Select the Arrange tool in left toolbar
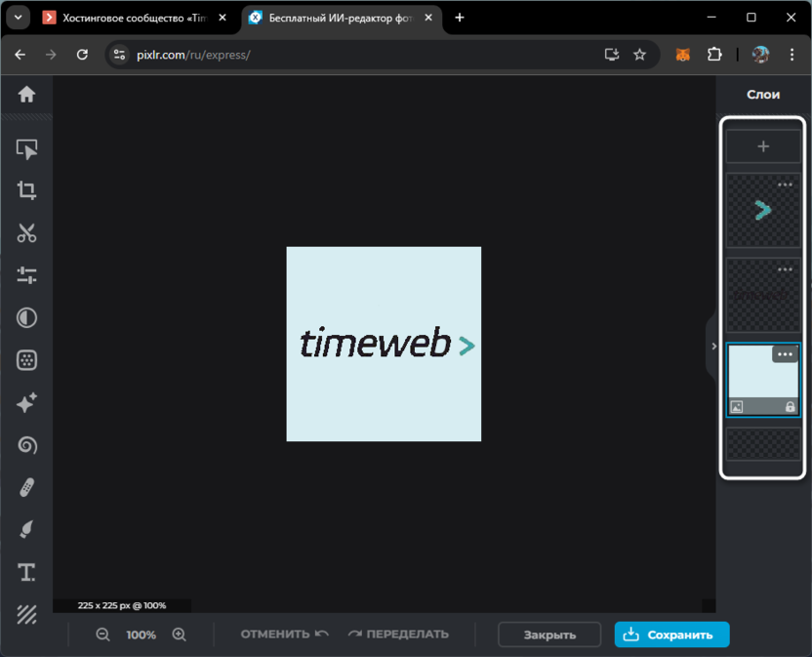Screen dimensions: 812x657 pos(26,149)
